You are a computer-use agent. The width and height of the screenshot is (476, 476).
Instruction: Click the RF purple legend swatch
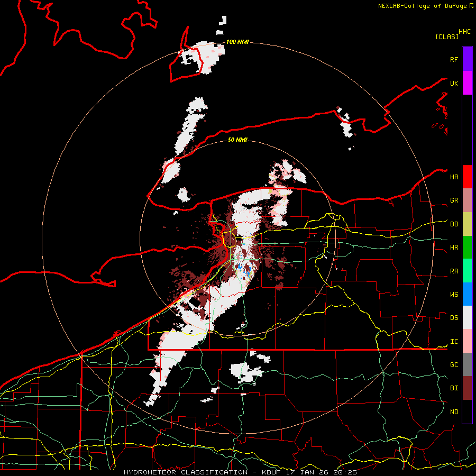(x=467, y=59)
